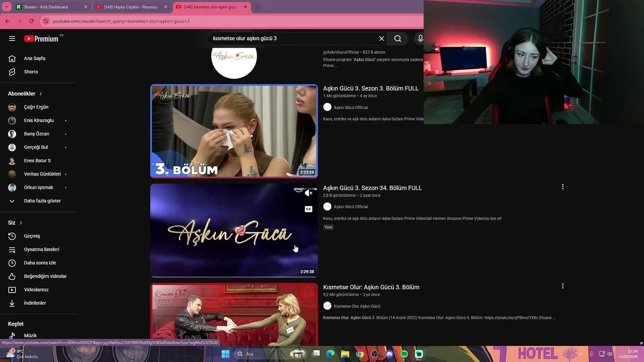This screenshot has height=362, width=644.
Task: Open options menu for 34. Bölüm video
Action: pyautogui.click(x=562, y=187)
